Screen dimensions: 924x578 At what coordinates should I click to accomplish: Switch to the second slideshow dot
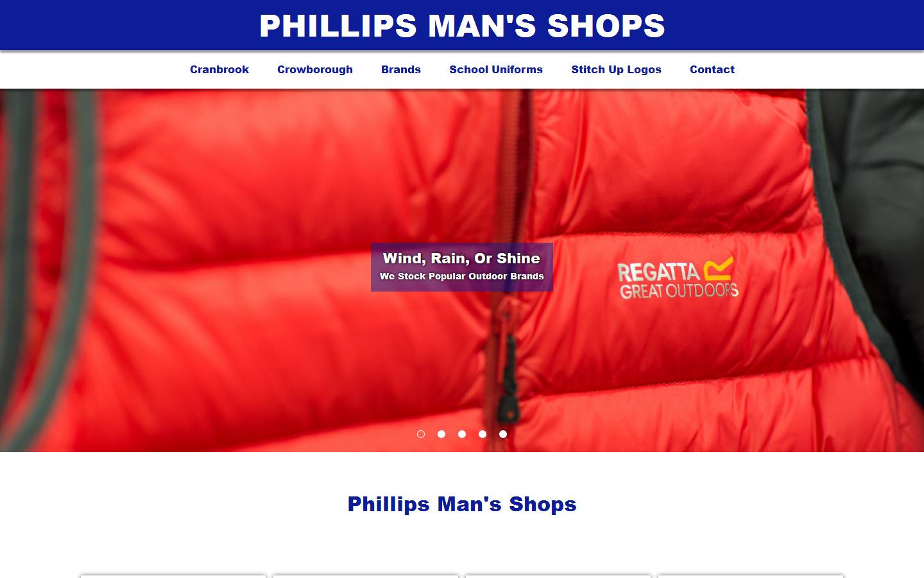pyautogui.click(x=441, y=434)
